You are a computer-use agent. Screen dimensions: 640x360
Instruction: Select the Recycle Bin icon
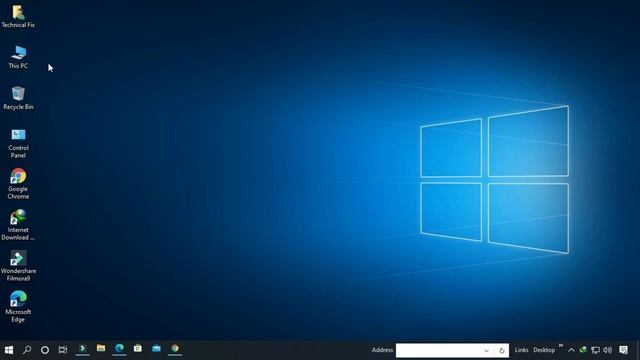coord(18,98)
